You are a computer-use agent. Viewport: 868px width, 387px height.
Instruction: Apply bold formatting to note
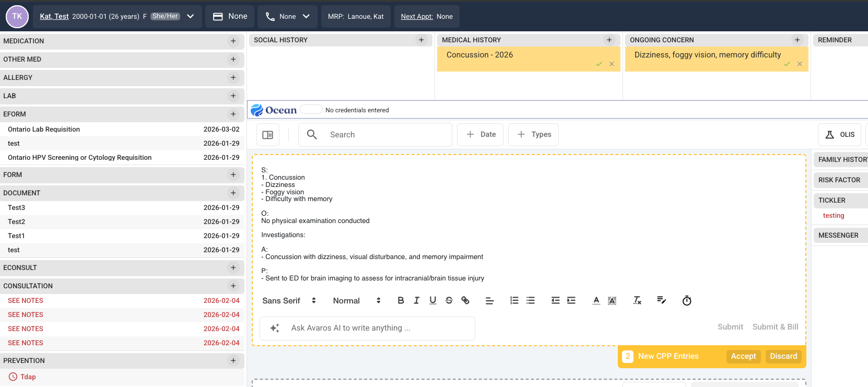tap(401, 300)
